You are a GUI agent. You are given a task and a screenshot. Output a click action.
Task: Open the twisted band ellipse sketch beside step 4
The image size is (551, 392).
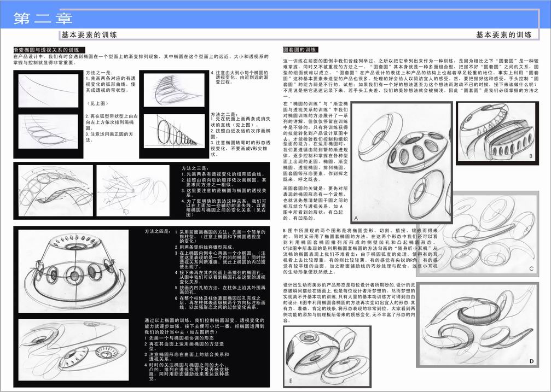click(174, 90)
